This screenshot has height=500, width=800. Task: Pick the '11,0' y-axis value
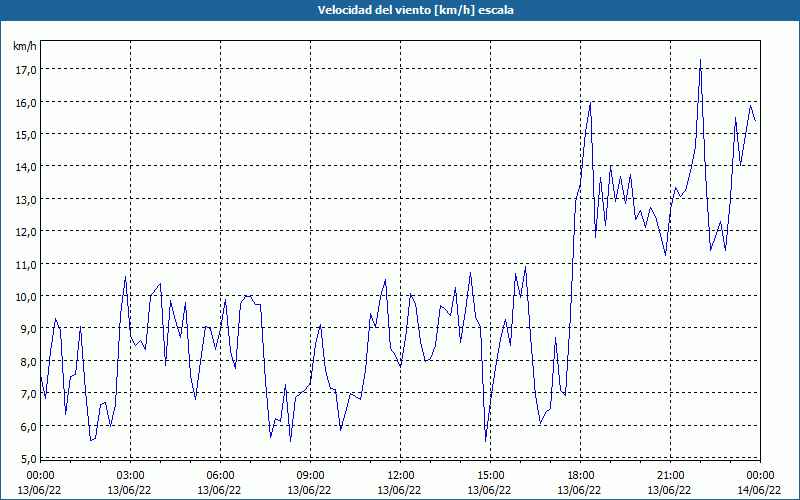26,264
